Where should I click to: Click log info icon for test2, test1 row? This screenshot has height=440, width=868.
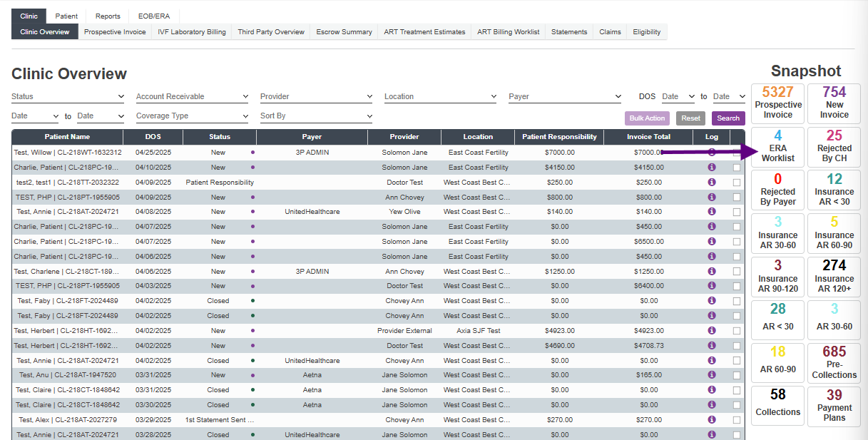tap(711, 183)
